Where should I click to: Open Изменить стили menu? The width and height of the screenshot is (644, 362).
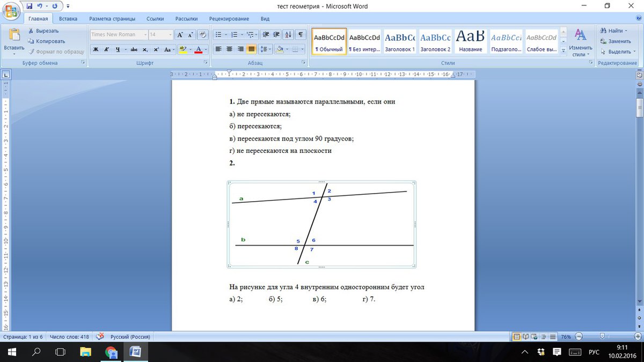[581, 42]
